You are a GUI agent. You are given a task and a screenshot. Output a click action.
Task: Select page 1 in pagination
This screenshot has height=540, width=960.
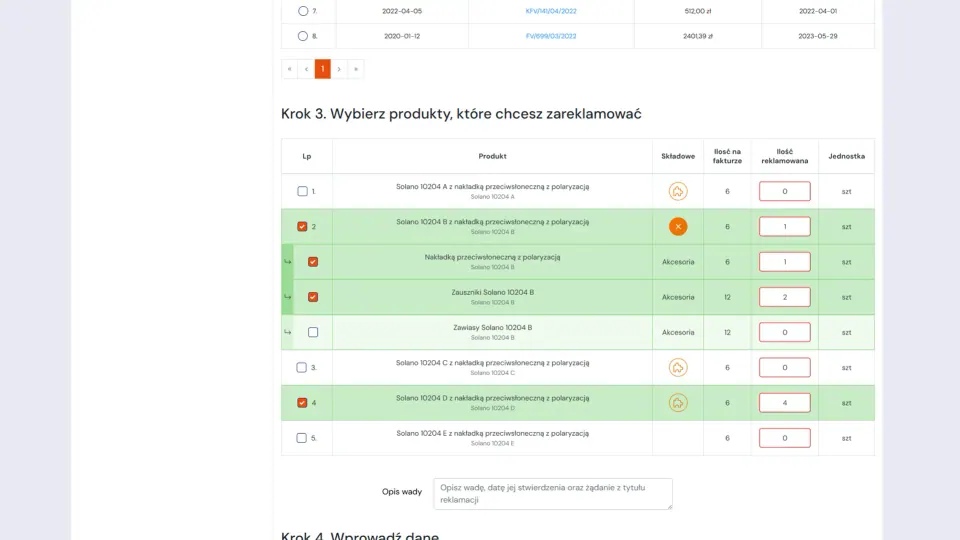click(x=323, y=69)
